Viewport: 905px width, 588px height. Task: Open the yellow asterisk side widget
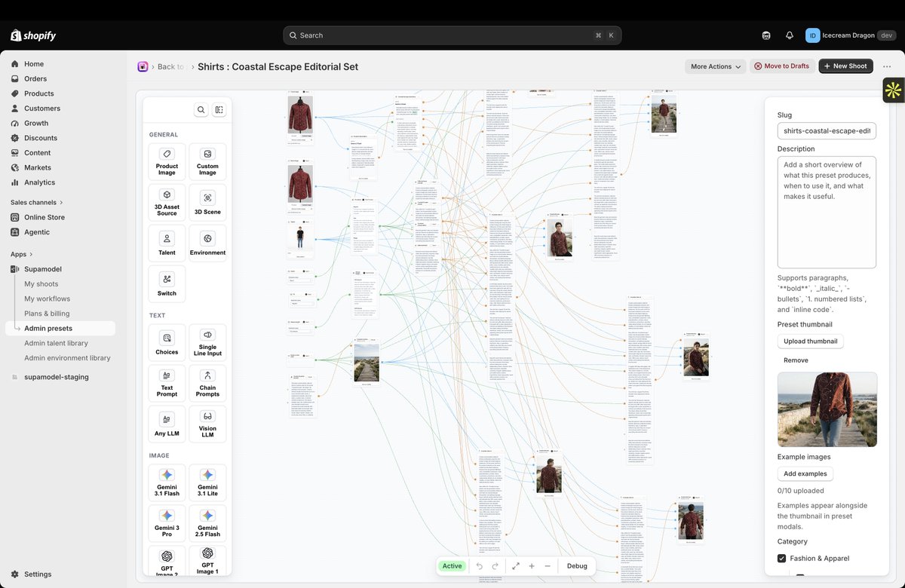(x=894, y=90)
